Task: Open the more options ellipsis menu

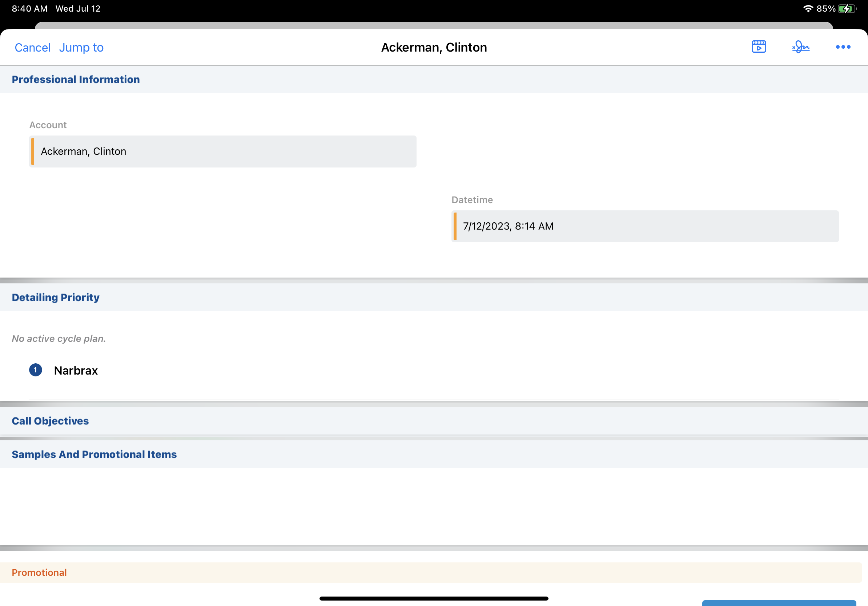Action: pos(843,47)
